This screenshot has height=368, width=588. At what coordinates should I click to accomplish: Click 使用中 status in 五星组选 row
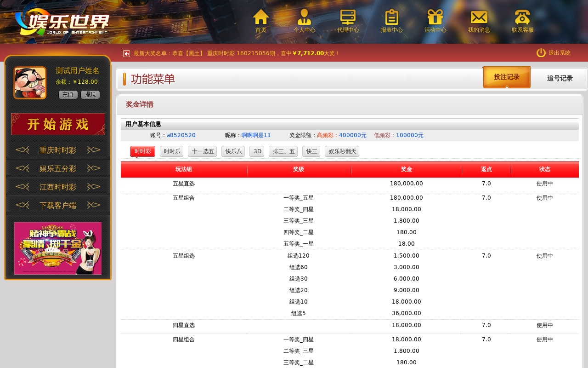click(545, 256)
